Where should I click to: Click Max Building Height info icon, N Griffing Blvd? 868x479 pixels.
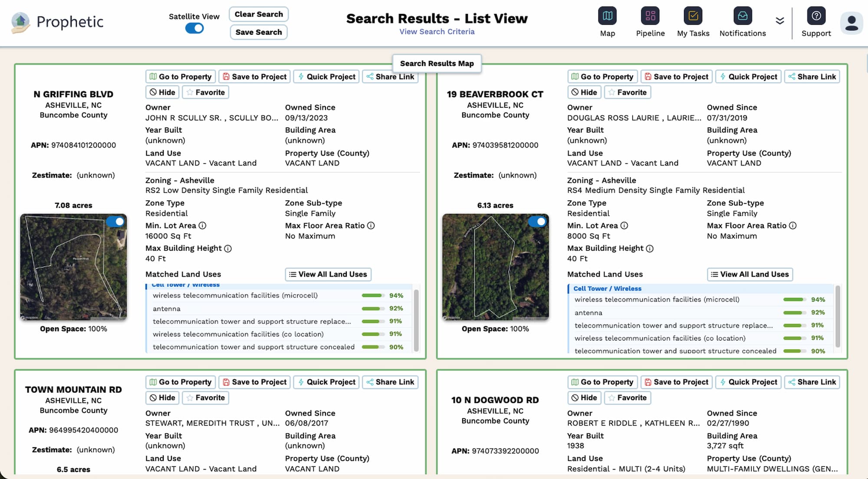point(228,248)
